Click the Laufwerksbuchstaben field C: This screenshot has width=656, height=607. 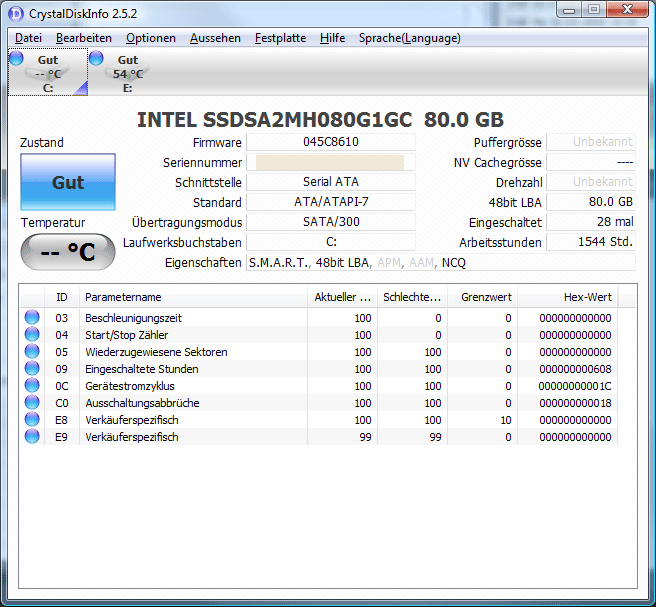[x=331, y=242]
